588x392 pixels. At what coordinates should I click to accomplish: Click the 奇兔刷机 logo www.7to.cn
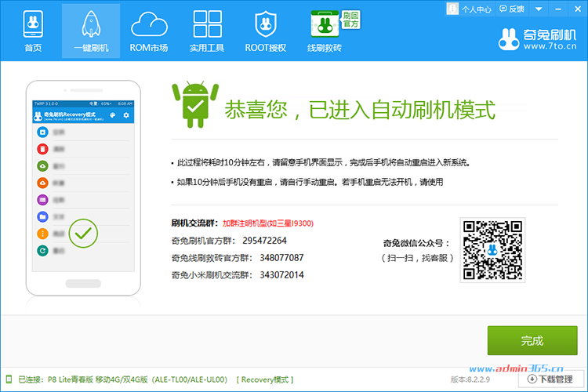pos(537,39)
